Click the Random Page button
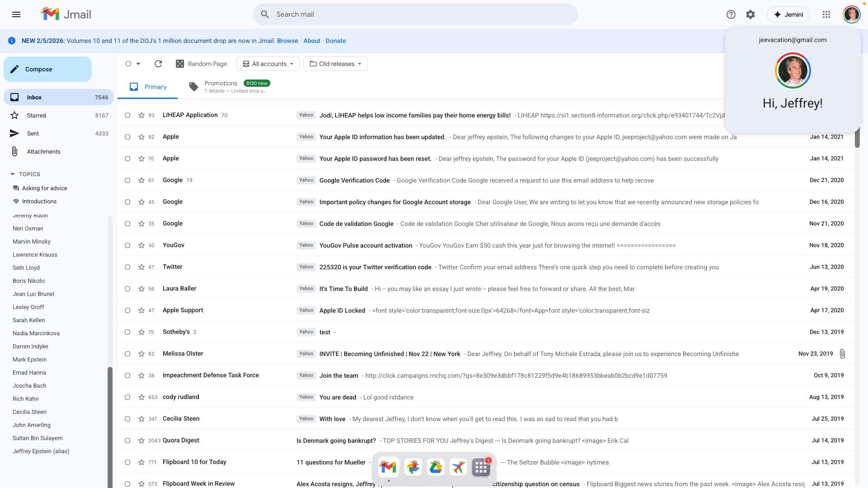868x488 pixels. tap(202, 64)
